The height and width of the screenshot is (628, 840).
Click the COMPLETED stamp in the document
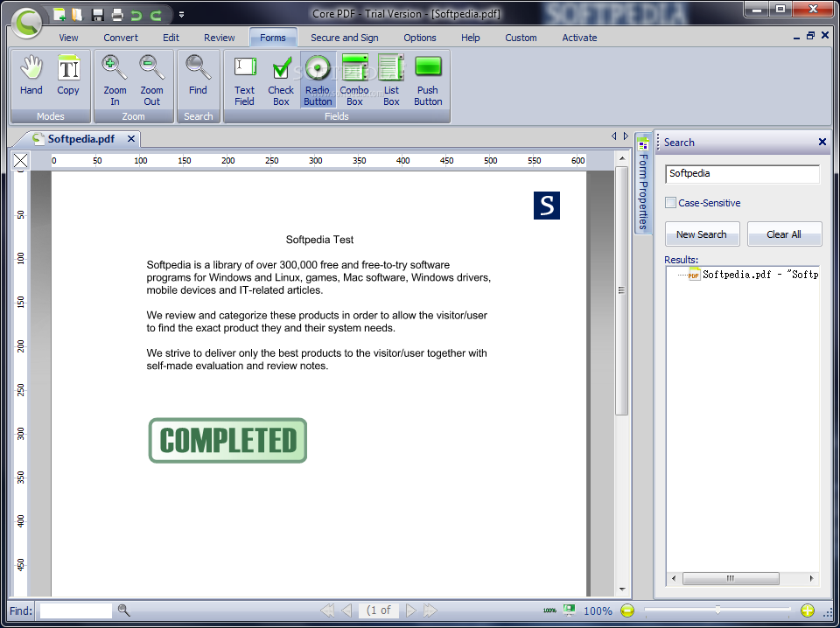[x=227, y=441]
